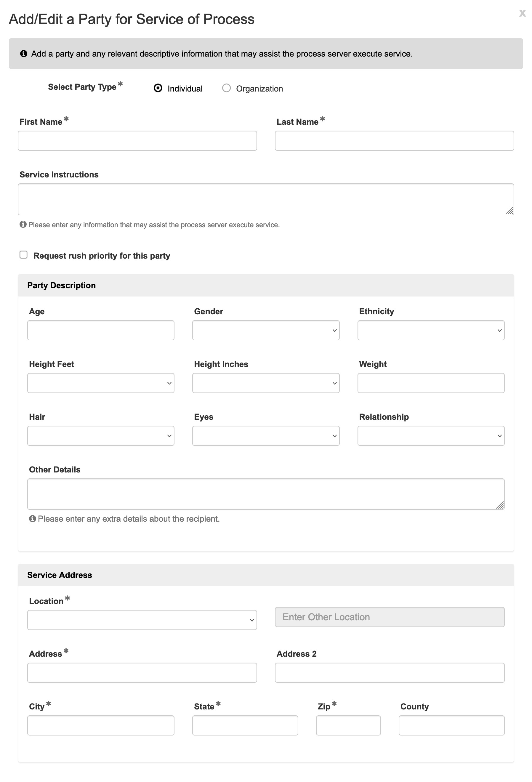This screenshot has width=532, height=782.
Task: Click the Age field under Party Description
Action: click(x=100, y=330)
